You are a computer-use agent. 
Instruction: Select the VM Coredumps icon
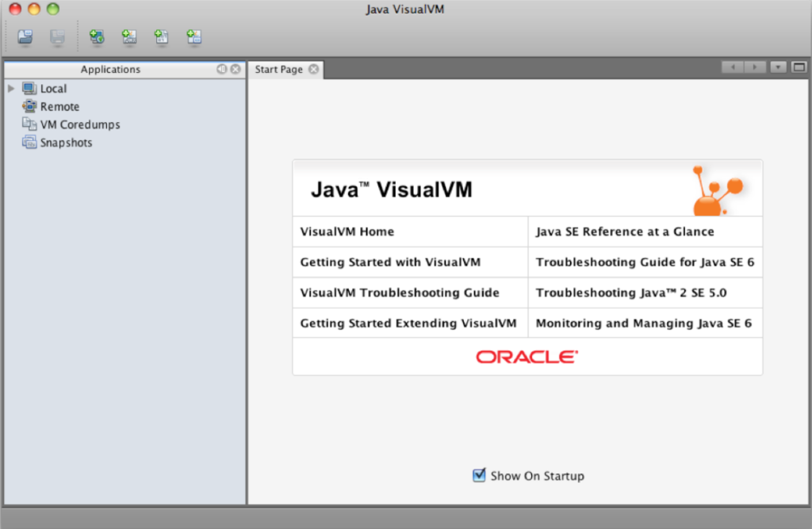29,125
